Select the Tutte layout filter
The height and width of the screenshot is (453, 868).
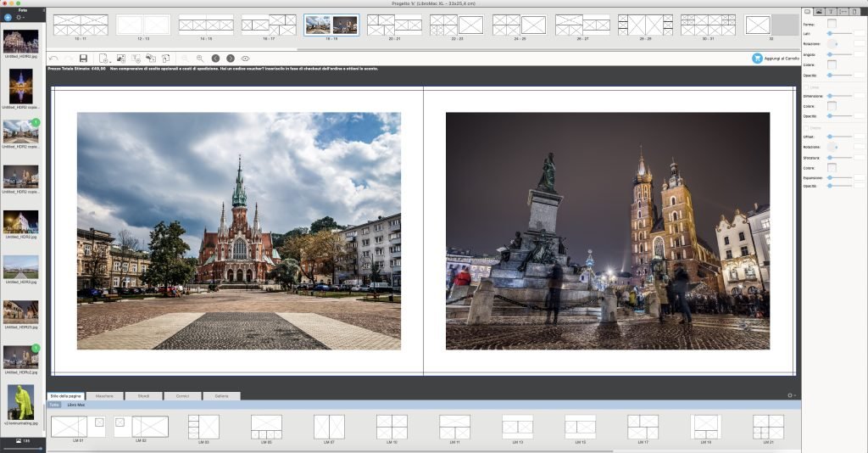pyautogui.click(x=53, y=405)
